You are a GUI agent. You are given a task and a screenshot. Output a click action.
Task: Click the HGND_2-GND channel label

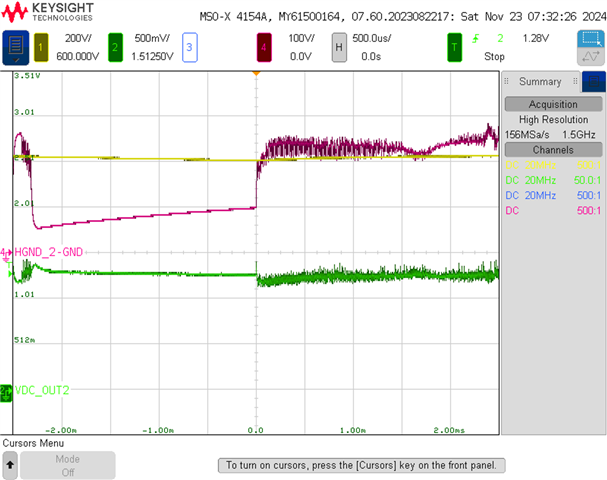click(49, 252)
